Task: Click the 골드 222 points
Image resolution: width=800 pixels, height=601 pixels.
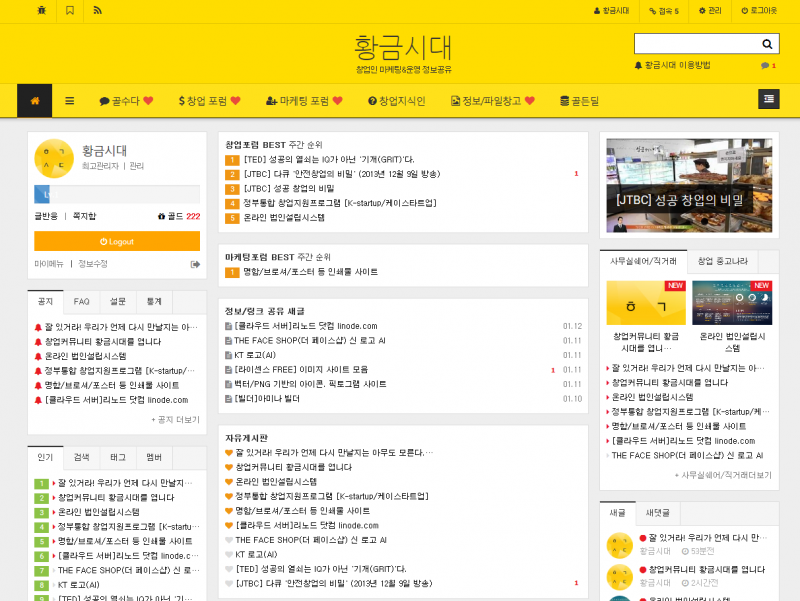Action: 179,216
